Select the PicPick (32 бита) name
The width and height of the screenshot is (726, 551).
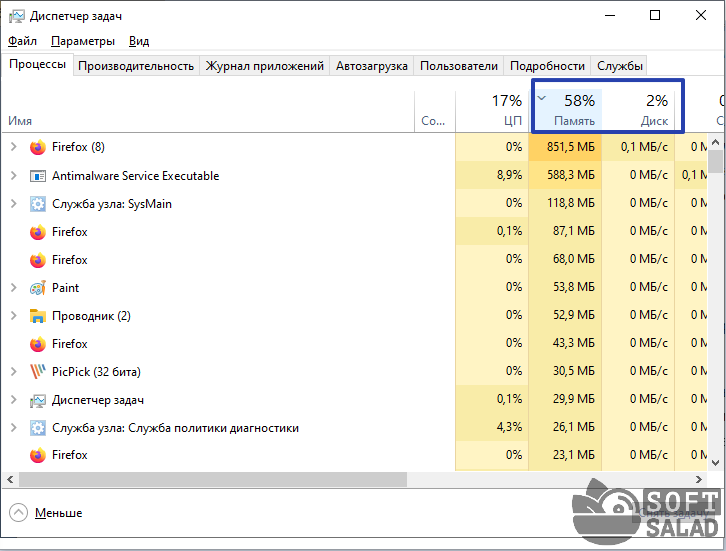click(96, 372)
